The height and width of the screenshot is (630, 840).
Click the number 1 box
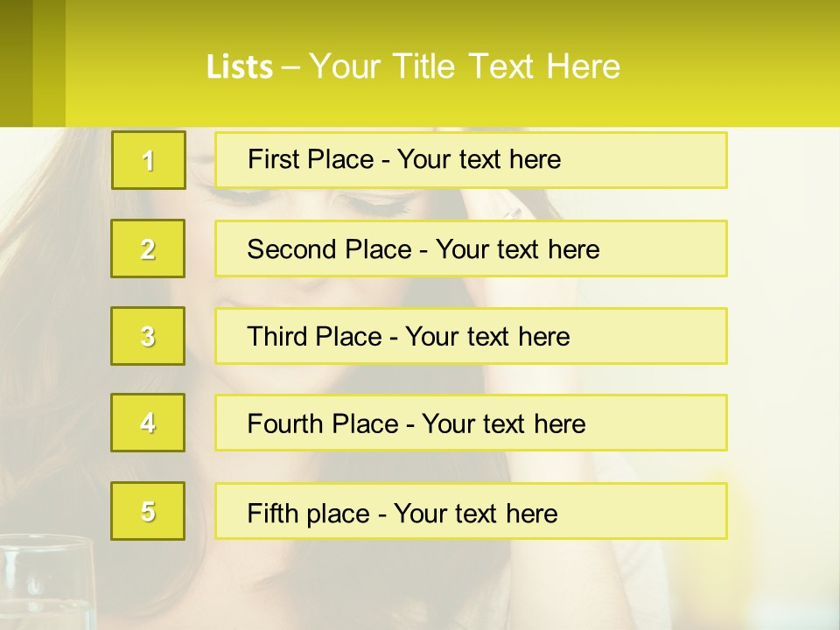point(148,160)
